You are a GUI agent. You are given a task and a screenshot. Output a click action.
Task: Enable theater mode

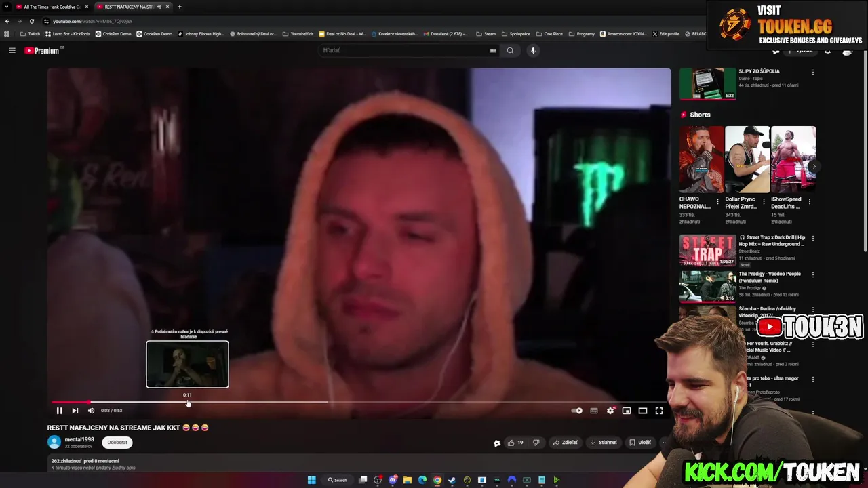point(643,411)
